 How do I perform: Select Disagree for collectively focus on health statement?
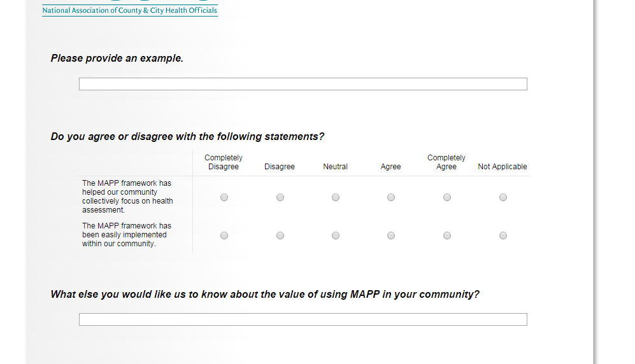280,197
